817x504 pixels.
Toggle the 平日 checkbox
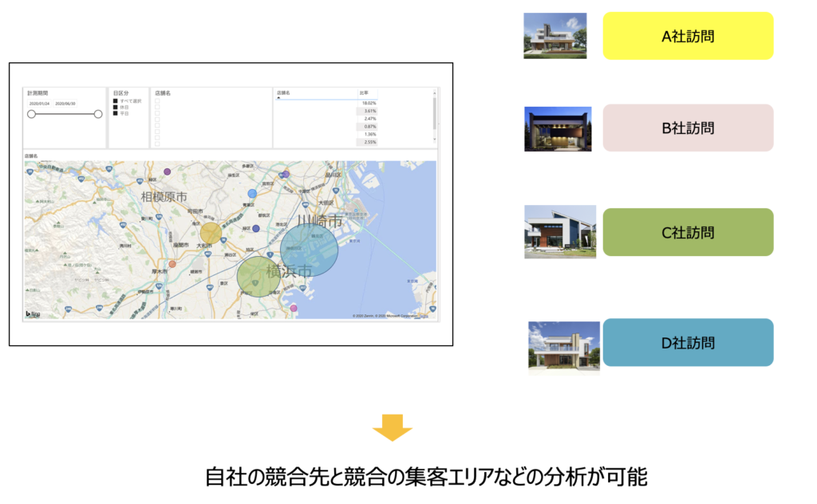point(116,113)
